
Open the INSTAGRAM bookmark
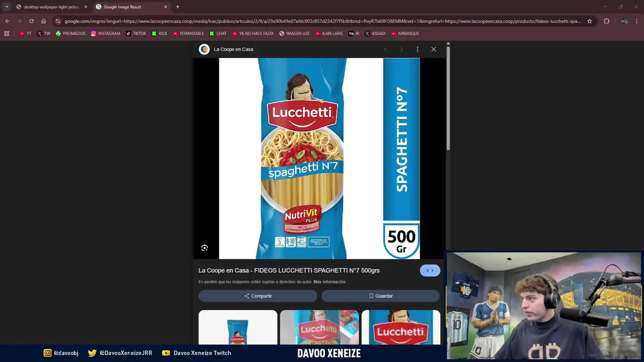click(x=106, y=33)
